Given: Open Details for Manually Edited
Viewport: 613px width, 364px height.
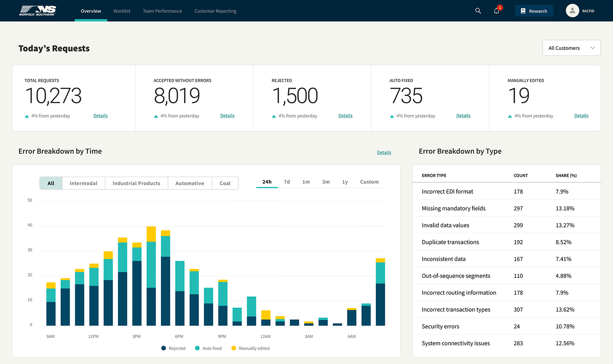Looking at the screenshot, I should tap(581, 116).
